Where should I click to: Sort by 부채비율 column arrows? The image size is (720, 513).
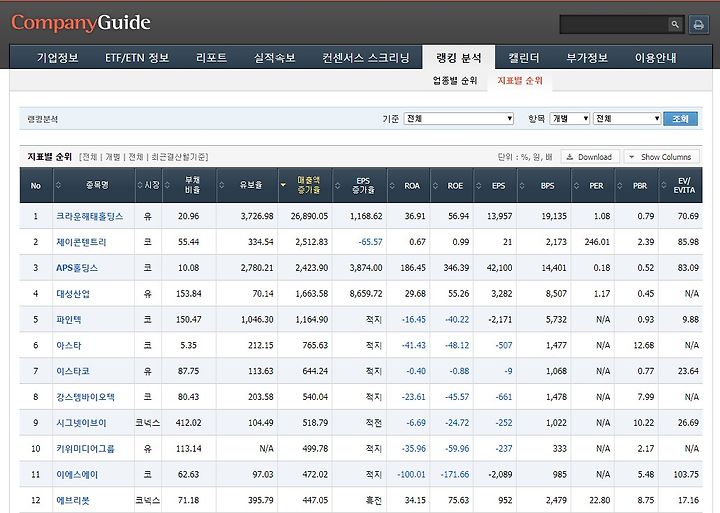(167, 186)
